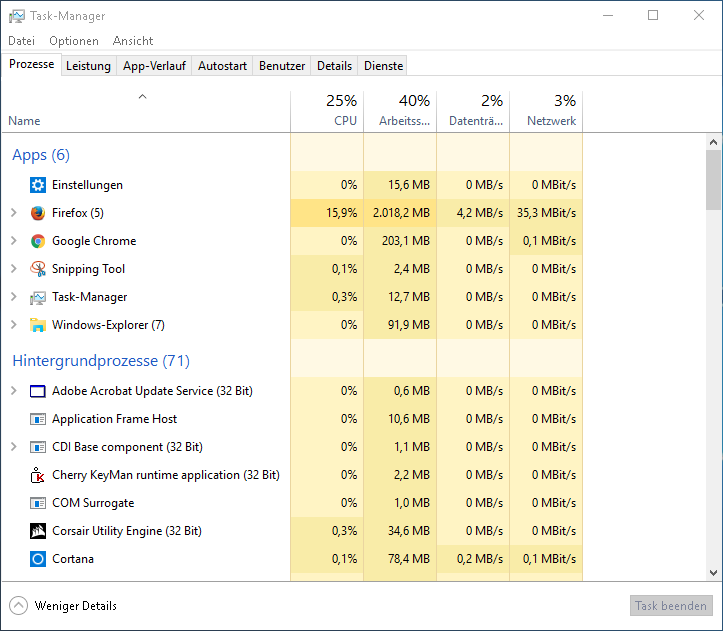Switch to the App-Verlauf tab
Viewport: 723px width, 631px height.
[154, 66]
